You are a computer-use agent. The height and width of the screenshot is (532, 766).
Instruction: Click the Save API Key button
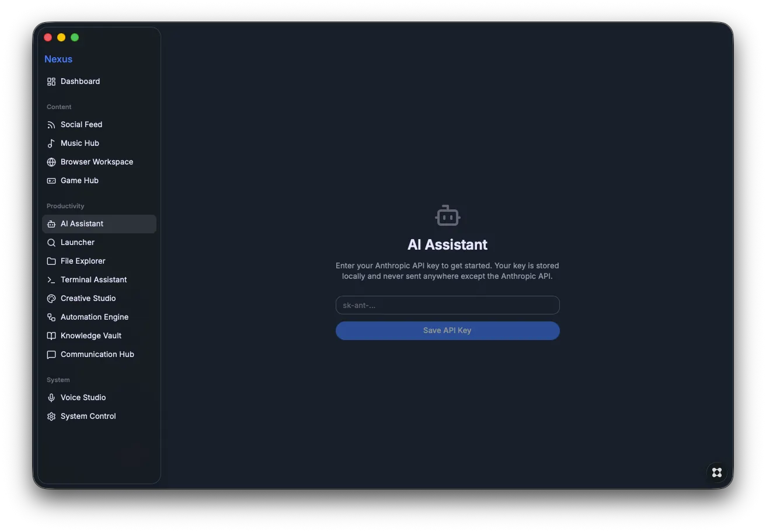pyautogui.click(x=448, y=331)
